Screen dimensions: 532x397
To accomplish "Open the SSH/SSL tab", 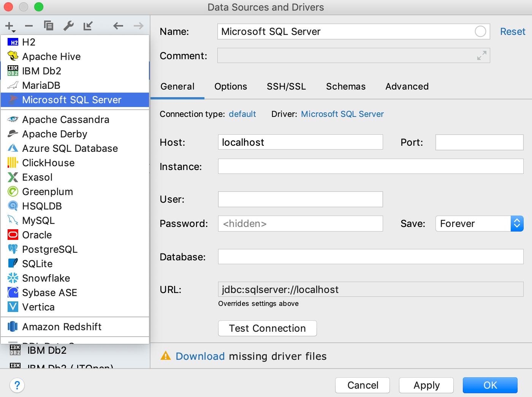I will pos(286,87).
